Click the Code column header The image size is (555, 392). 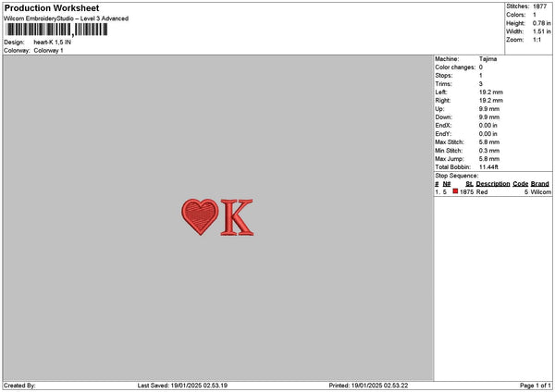[x=520, y=184]
